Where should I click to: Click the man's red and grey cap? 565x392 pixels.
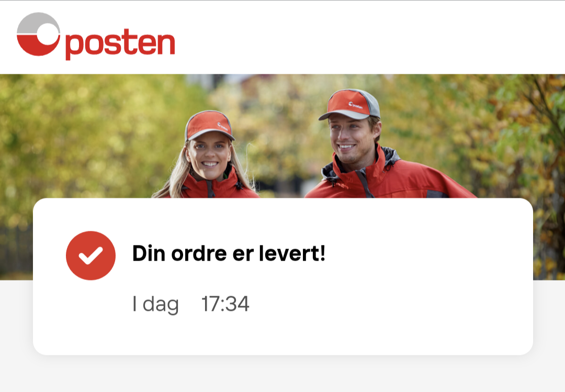tap(350, 104)
